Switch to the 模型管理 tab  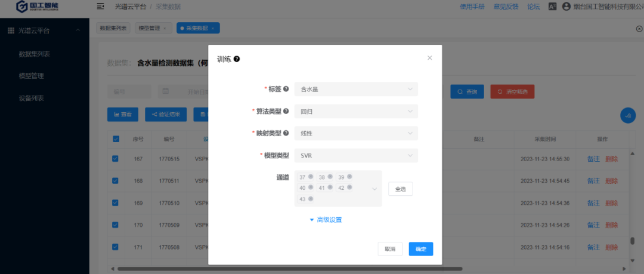coord(149,28)
